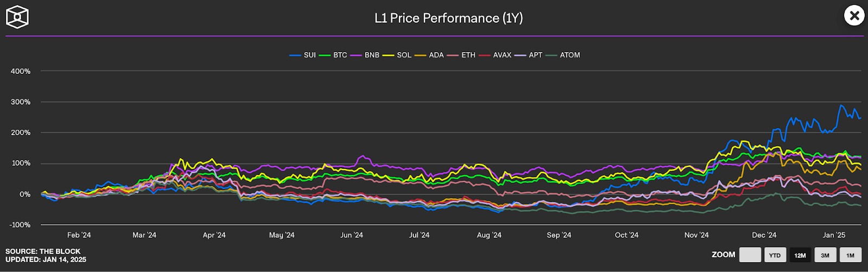Viewport: 868px width, 272px height.
Task: Click the 400% y-axis label
Action: [21, 71]
